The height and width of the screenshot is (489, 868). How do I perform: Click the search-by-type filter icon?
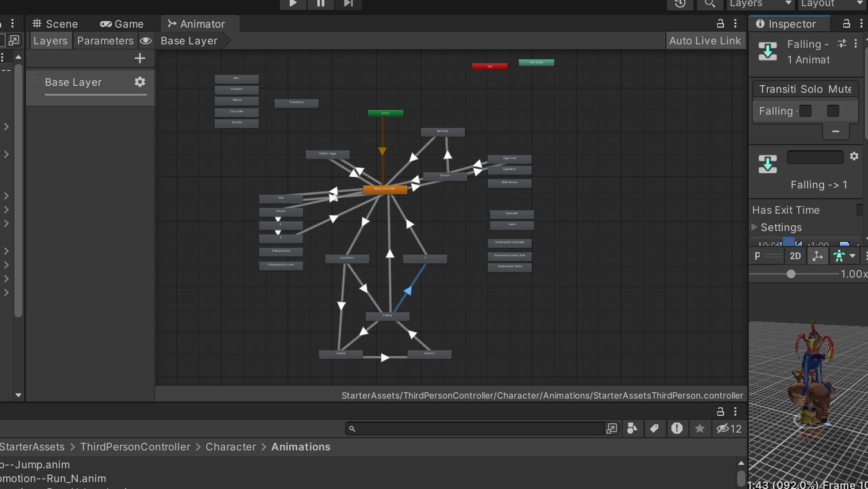(632, 429)
